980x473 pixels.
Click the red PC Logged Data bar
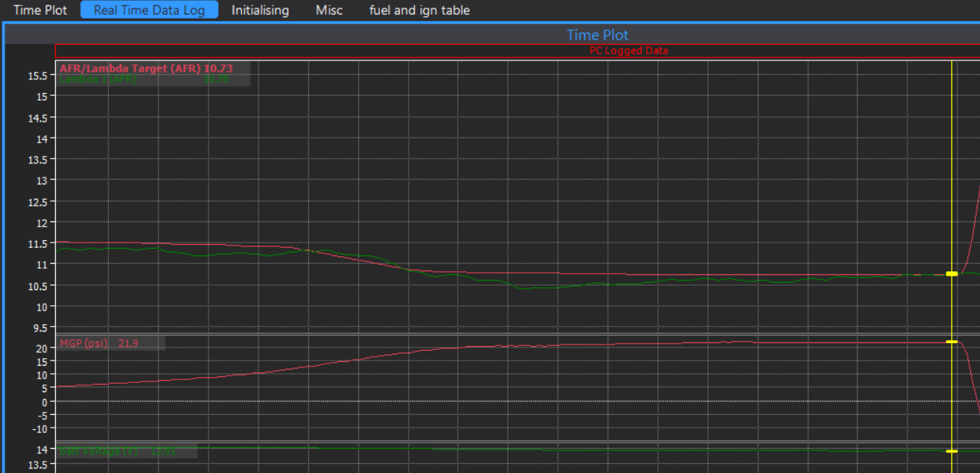coord(518,51)
